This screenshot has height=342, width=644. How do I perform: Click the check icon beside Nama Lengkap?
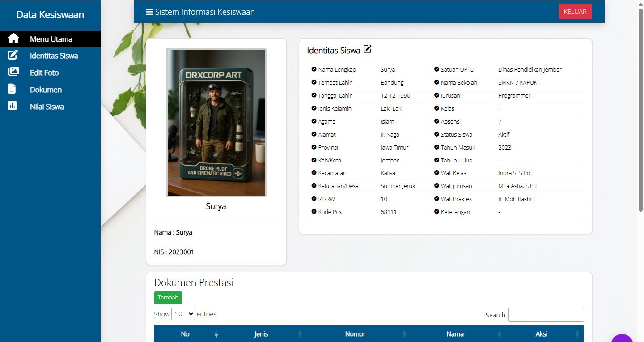(x=314, y=69)
